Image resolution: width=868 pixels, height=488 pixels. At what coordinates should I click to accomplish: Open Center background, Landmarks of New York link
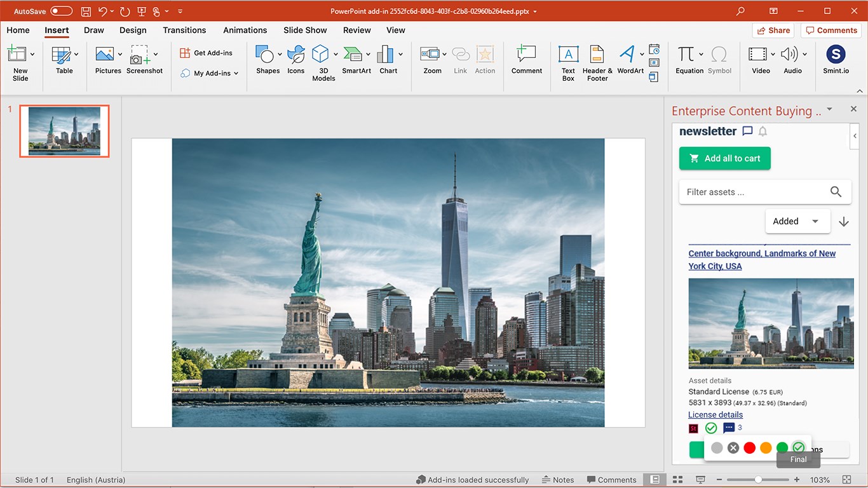762,260
